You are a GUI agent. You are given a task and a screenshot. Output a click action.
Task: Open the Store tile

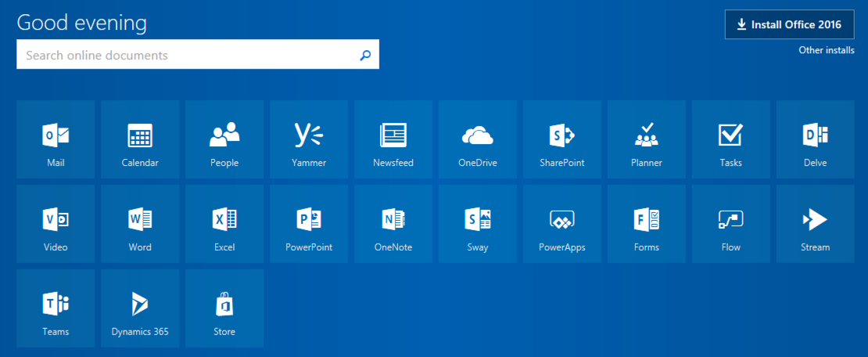[x=224, y=308]
